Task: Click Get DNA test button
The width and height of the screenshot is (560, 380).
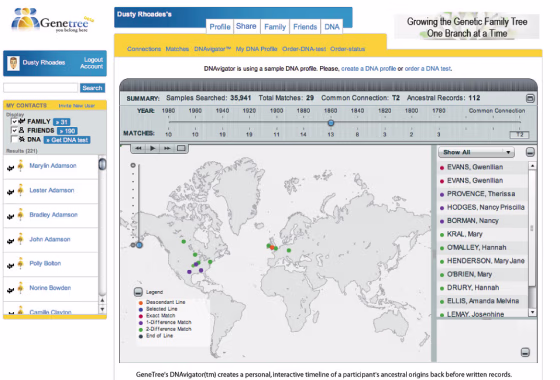Action: [x=67, y=140]
